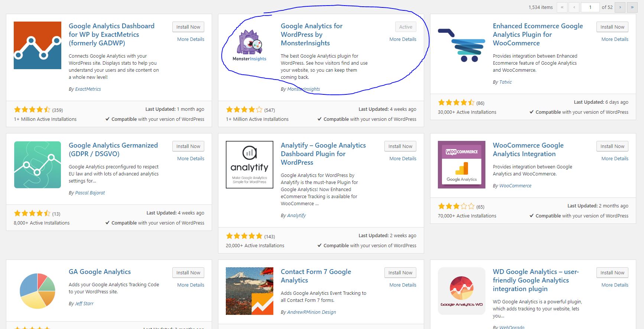Install Google Analytics Germanized plugin
This screenshot has height=329, width=644.
[188, 146]
